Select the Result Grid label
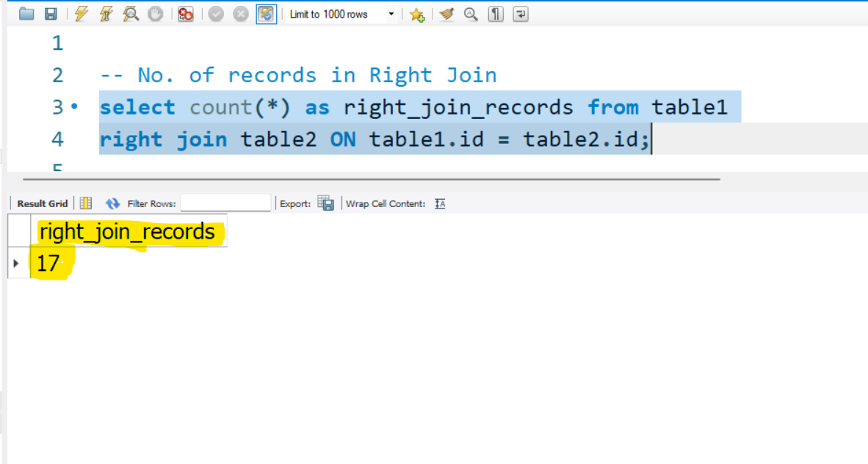This screenshot has height=464, width=868. pos(42,204)
